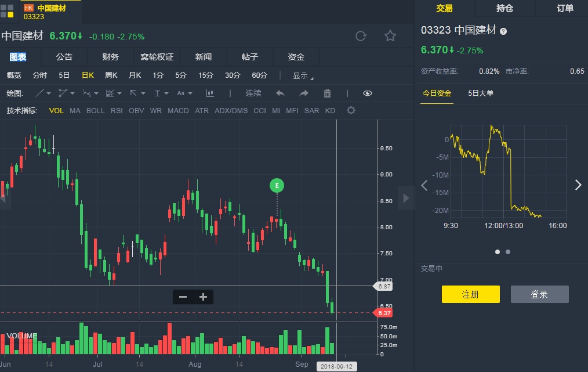Open the line drawing tool dropdown

pos(43,93)
